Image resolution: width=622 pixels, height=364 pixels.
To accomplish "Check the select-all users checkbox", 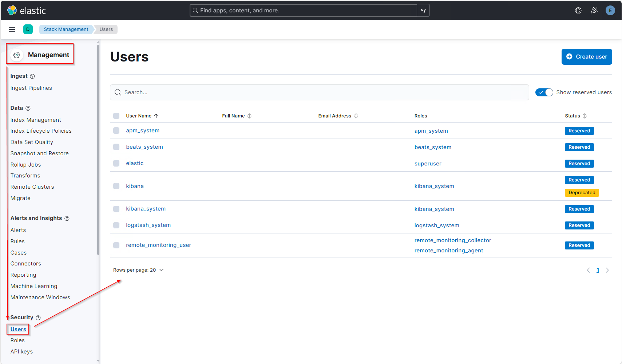I will (x=116, y=116).
